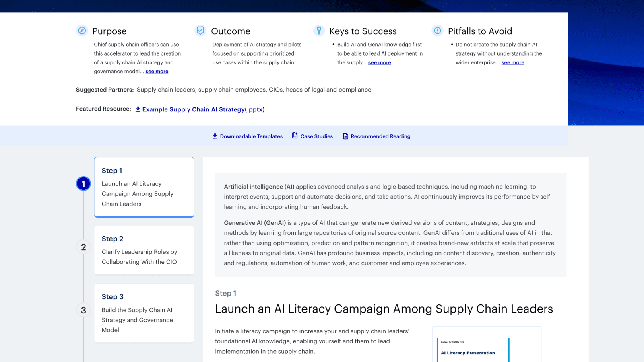
Task: Expand see more under Keys to Success
Action: (380, 62)
